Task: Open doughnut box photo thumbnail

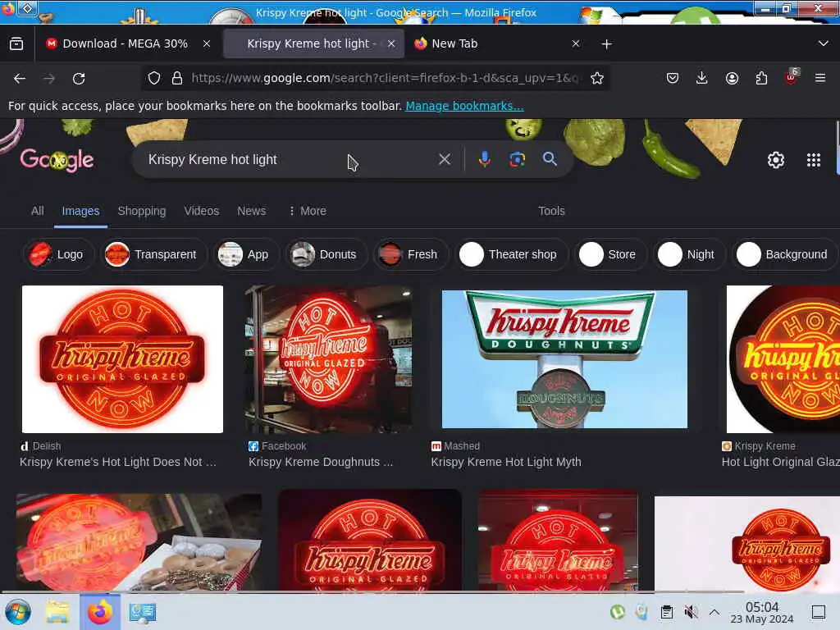Action: tap(139, 542)
